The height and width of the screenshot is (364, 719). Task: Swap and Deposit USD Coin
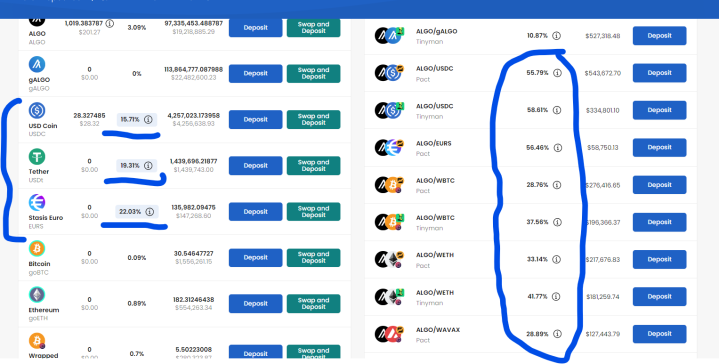coord(314,120)
